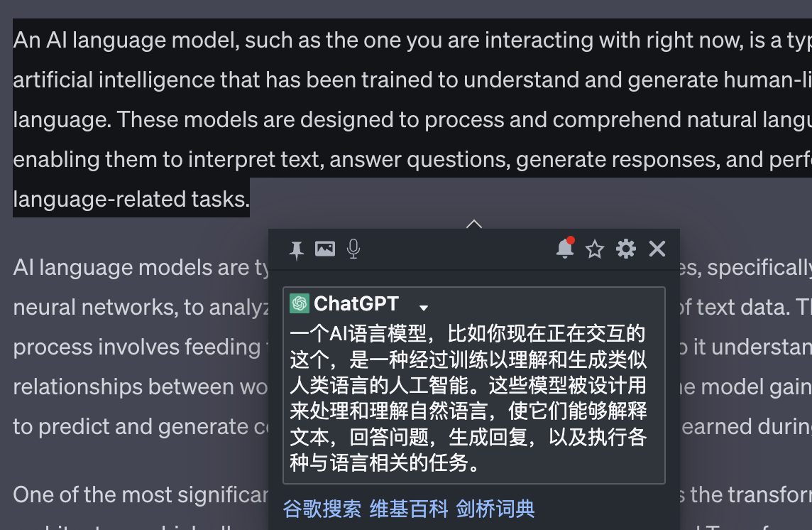
Task: Open the 谷歌搜索 Google Search link
Action: (x=321, y=509)
